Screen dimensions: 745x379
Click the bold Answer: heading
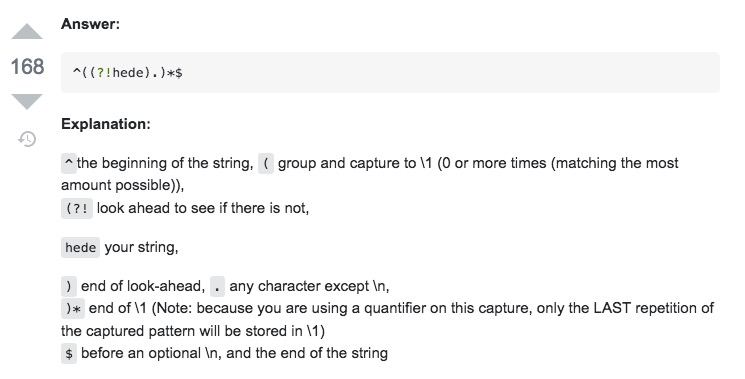(x=91, y=24)
